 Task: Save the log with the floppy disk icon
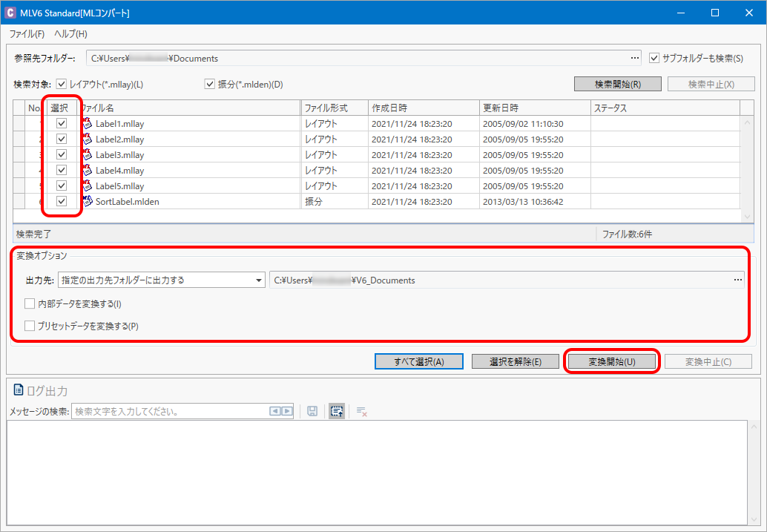312,411
